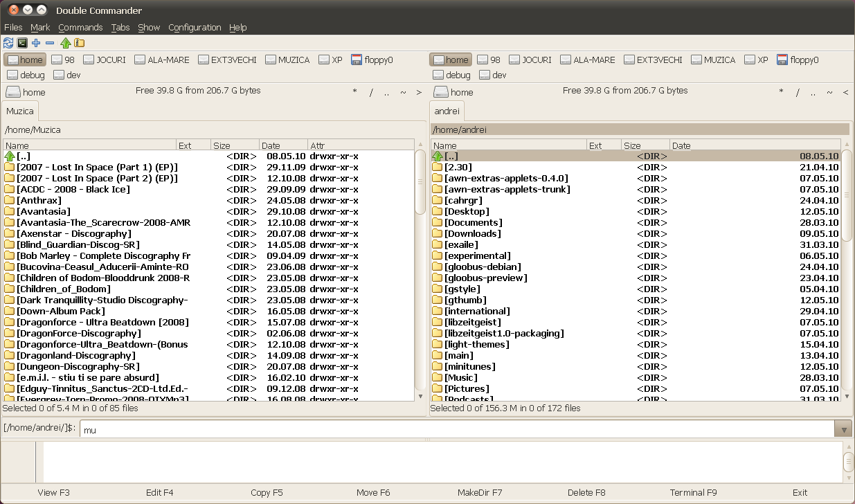This screenshot has width=855, height=504.
Task: Switch to the Muzica tab
Action: click(20, 111)
